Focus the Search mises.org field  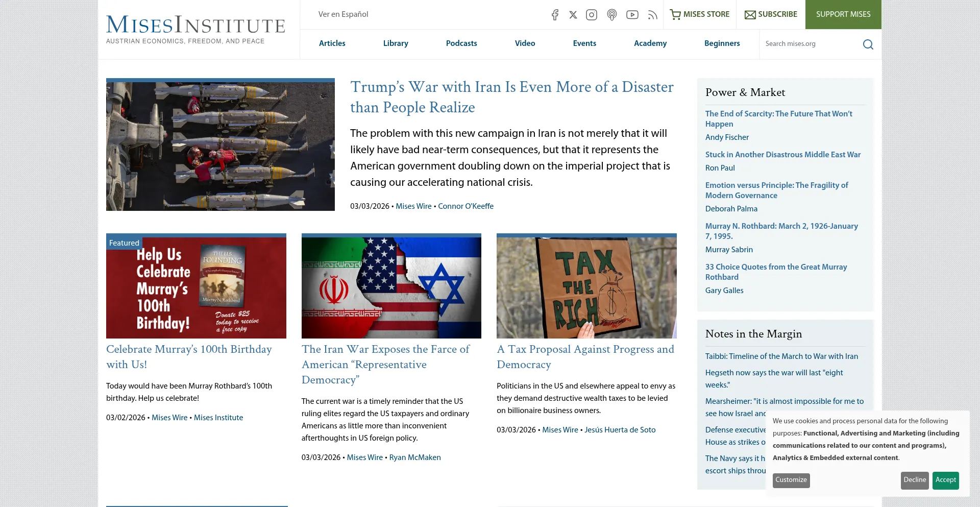click(x=812, y=44)
